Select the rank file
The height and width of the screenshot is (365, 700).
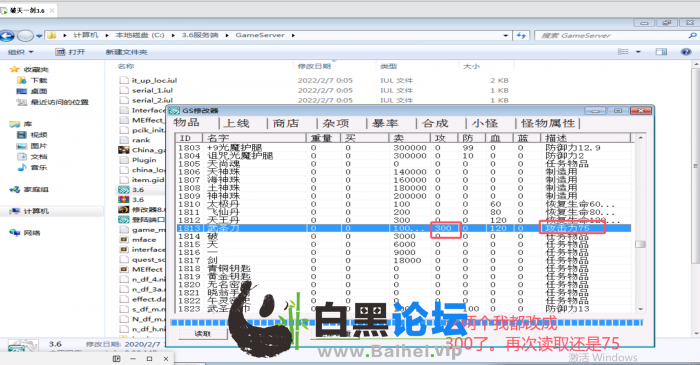[x=141, y=140]
